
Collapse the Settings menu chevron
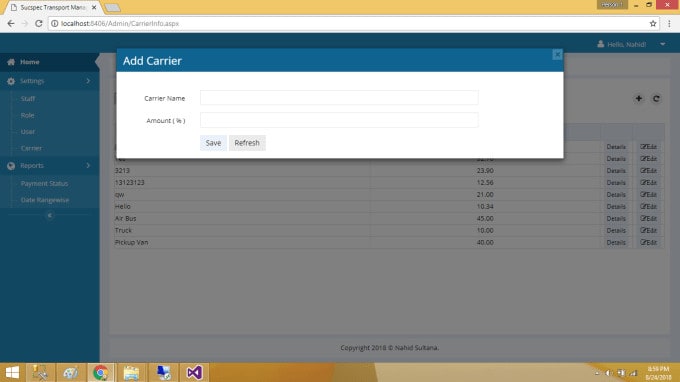click(88, 81)
